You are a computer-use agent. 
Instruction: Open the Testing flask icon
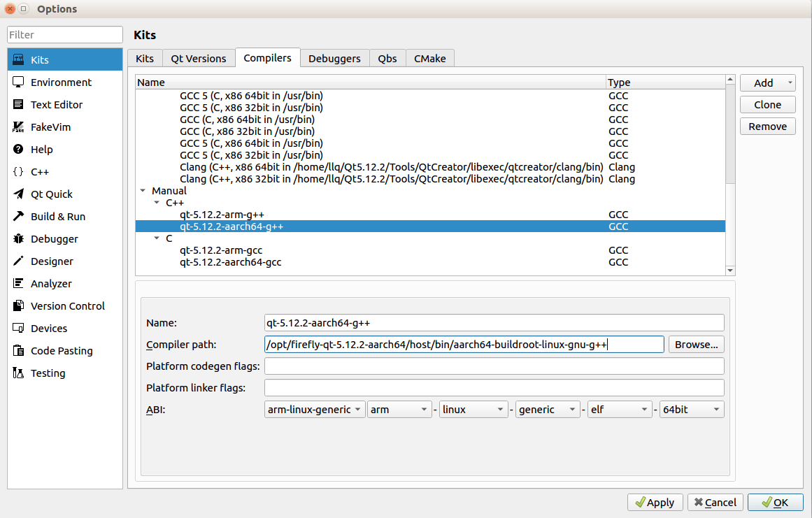tap(18, 373)
